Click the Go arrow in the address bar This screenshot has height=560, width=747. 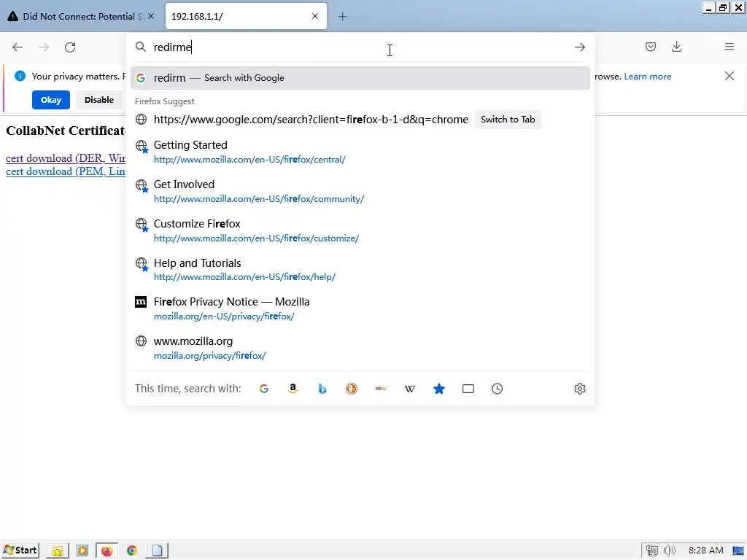pos(579,47)
